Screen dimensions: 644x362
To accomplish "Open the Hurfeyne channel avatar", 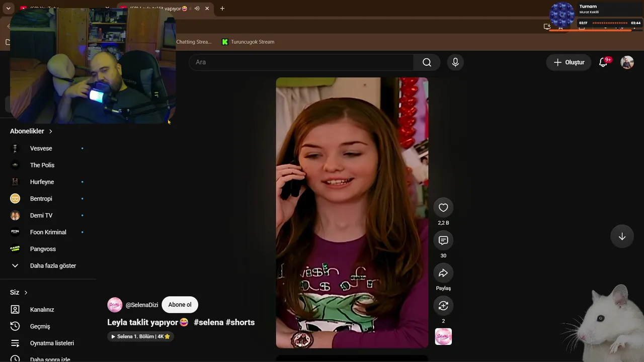I will coord(15,182).
